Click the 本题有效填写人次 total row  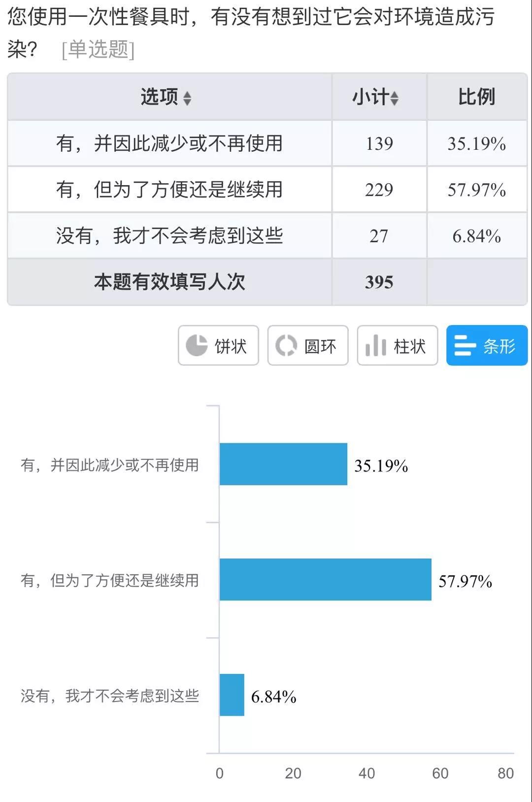[x=169, y=282]
